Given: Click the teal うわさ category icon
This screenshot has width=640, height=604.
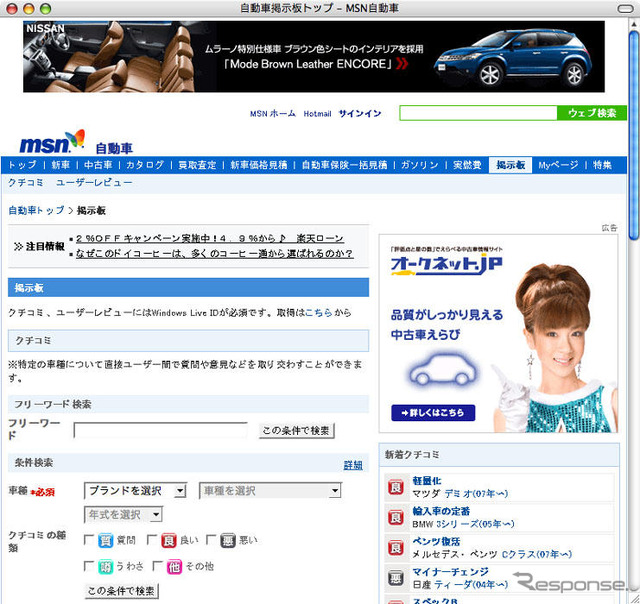Looking at the screenshot, I should 106,567.
